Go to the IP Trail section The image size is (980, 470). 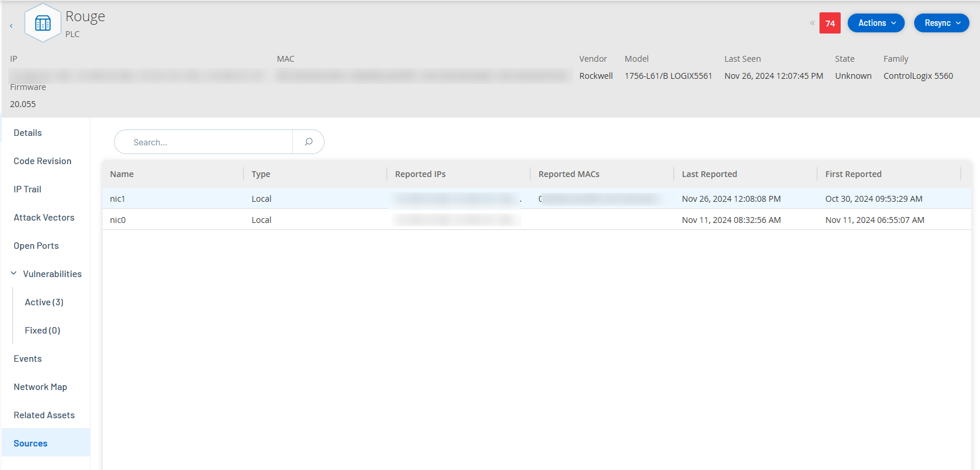pyautogui.click(x=28, y=189)
